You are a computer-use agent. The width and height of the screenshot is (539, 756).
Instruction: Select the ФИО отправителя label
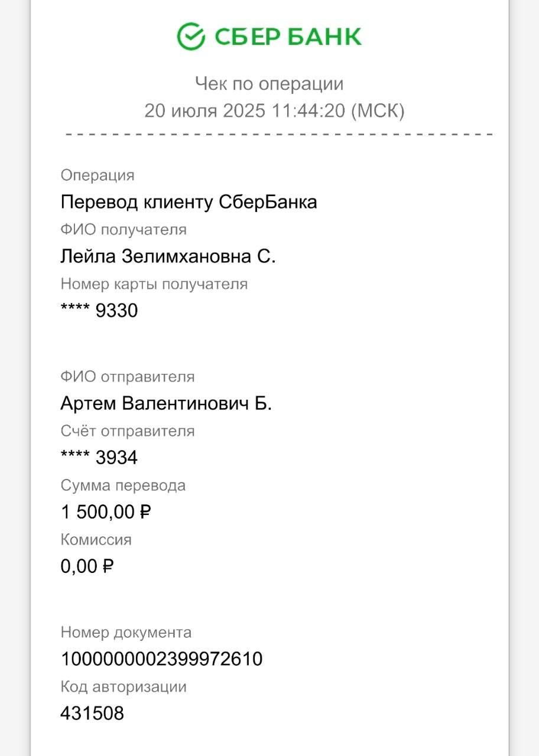[128, 377]
